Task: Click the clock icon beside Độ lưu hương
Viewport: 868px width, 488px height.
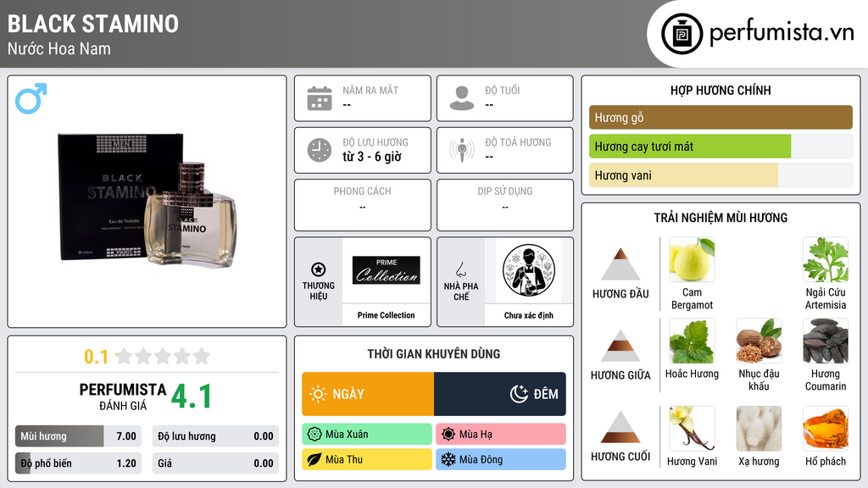Action: (x=320, y=150)
